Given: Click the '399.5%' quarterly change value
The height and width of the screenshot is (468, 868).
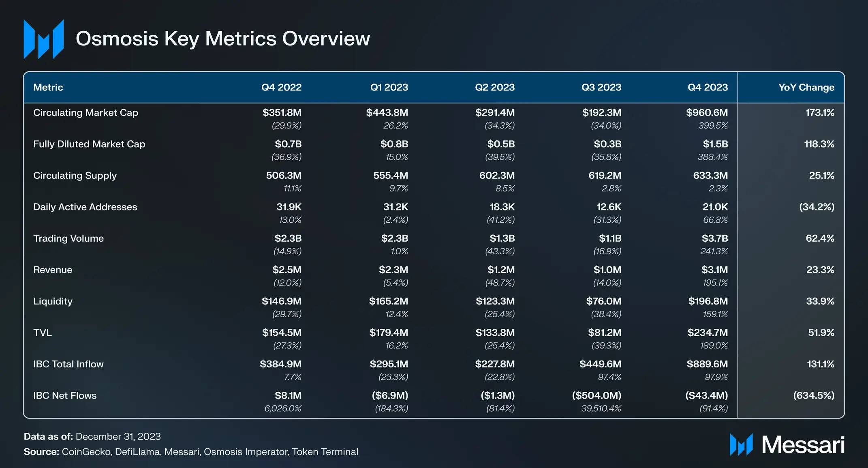Looking at the screenshot, I should (713, 126).
